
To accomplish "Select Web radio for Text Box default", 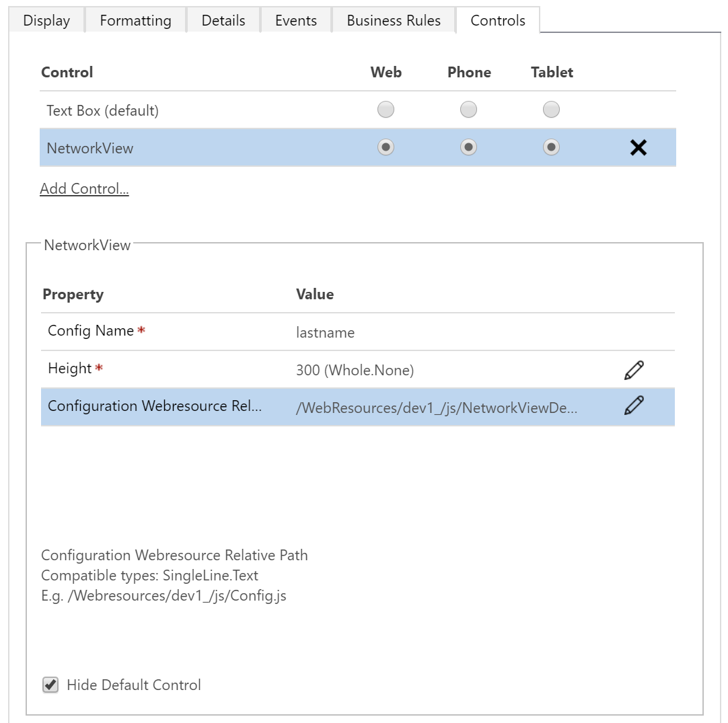I will [x=386, y=110].
